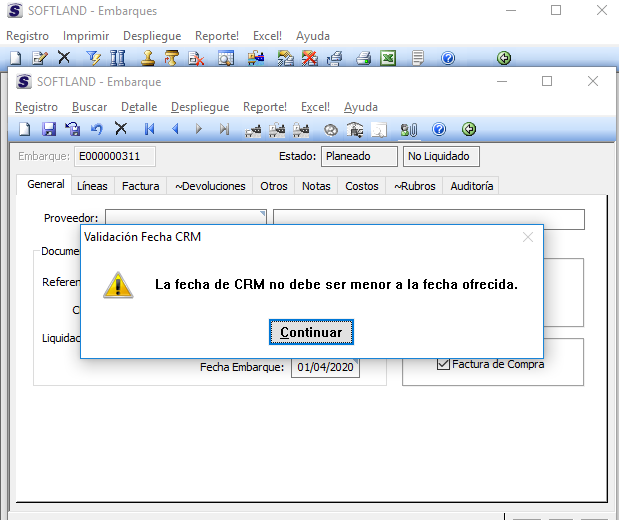Click the Proveedor code input field

pyautogui.click(x=186, y=217)
